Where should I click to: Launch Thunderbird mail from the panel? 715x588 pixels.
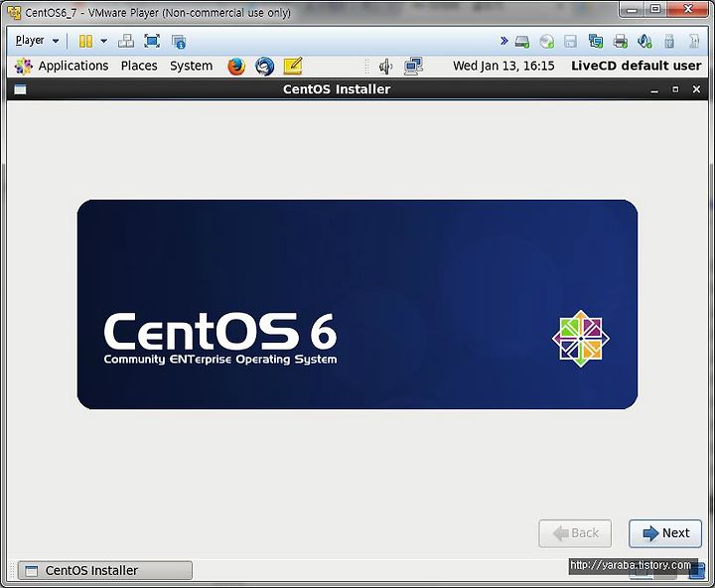coord(264,67)
